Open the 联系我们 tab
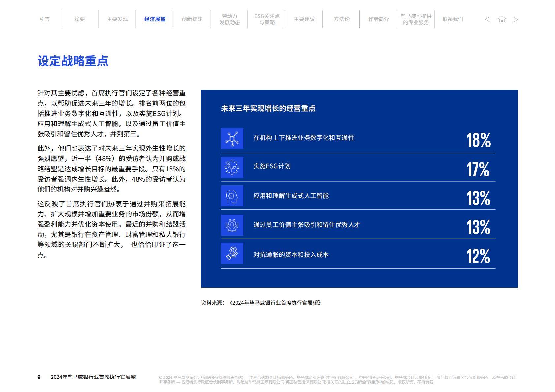555x392 pixels. pyautogui.click(x=453, y=19)
